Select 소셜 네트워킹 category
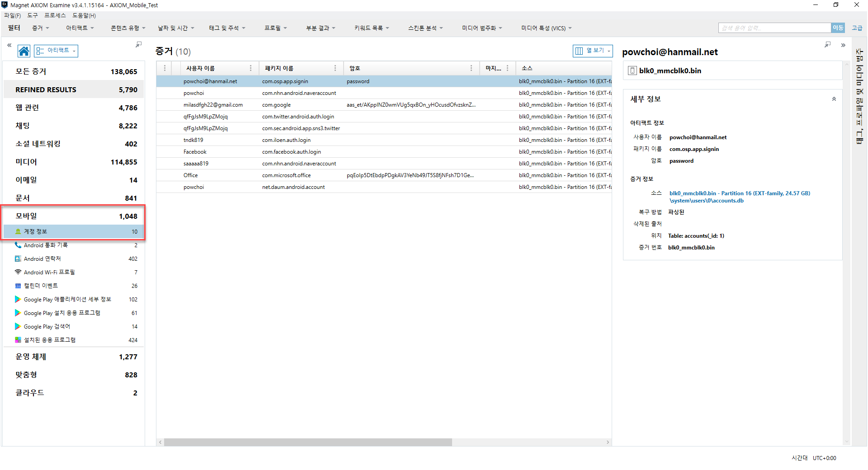The image size is (868, 470). pos(74,144)
